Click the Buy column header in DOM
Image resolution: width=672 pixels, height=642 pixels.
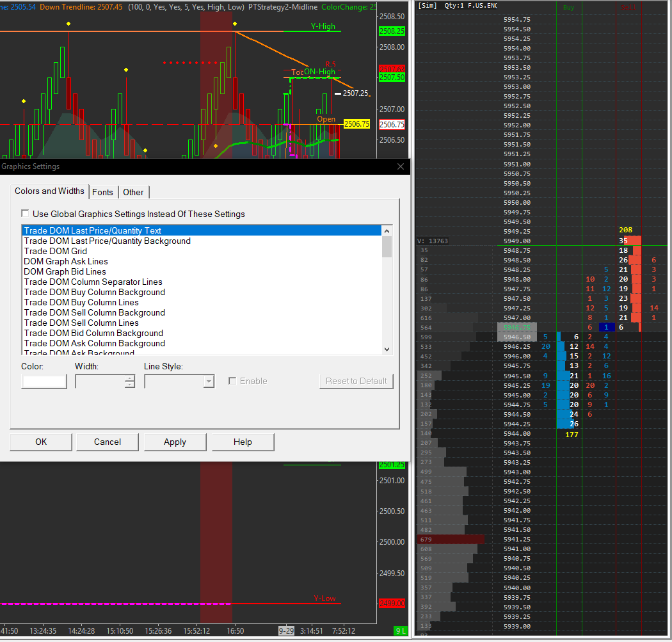pos(568,8)
